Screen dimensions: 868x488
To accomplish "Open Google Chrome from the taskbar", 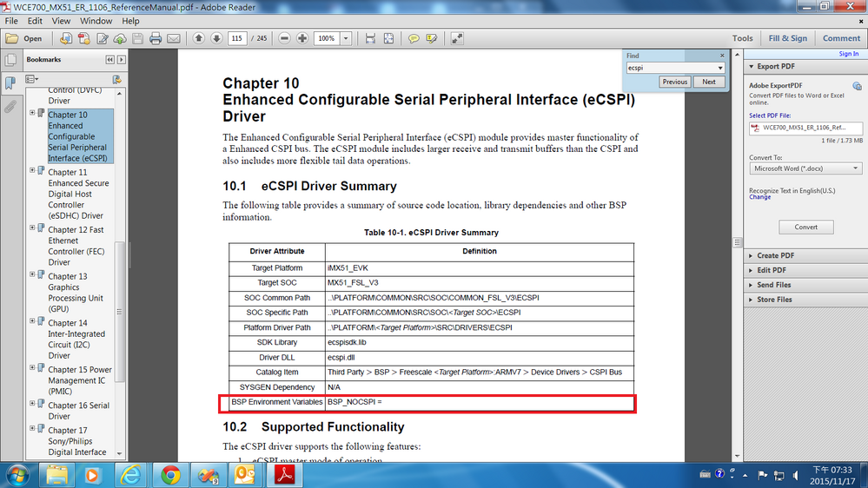I will [x=170, y=475].
